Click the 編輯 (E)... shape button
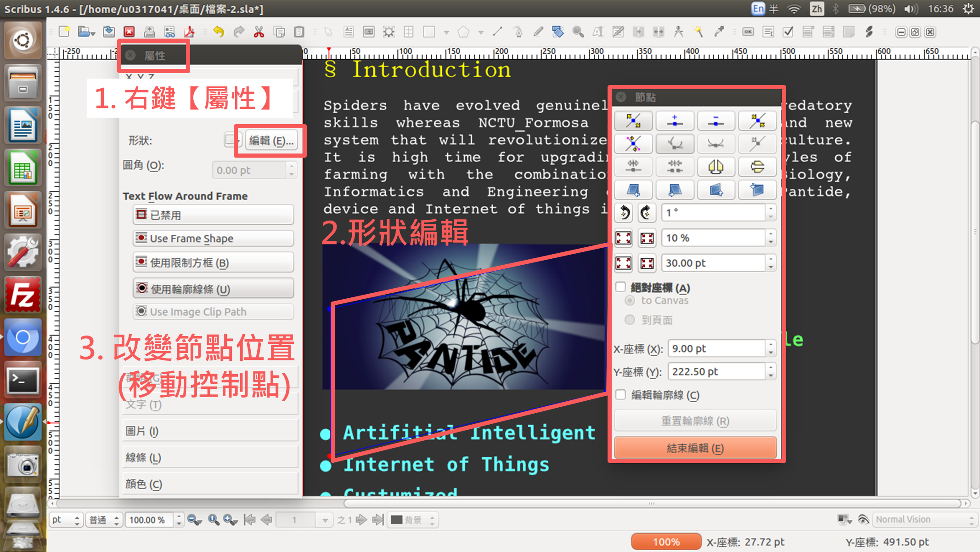Image resolution: width=980 pixels, height=552 pixels. click(x=271, y=140)
